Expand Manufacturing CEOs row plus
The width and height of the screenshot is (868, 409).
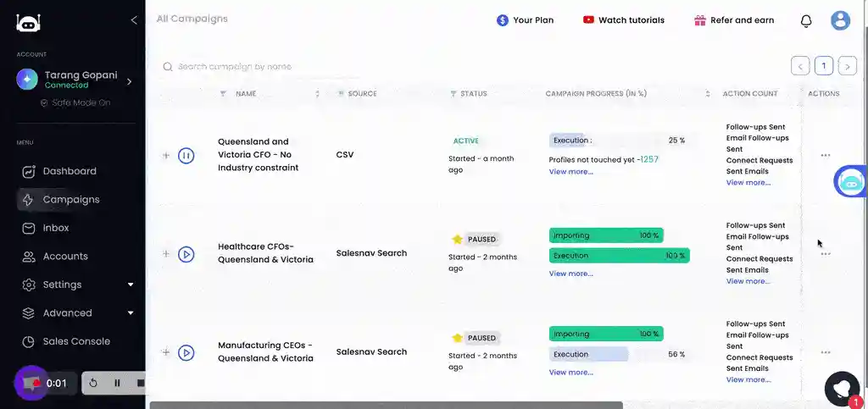pos(165,352)
